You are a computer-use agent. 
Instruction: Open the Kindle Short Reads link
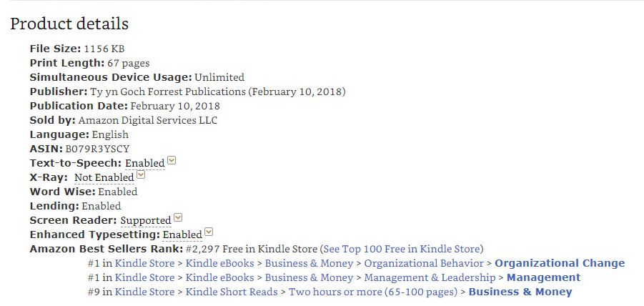[x=232, y=292]
